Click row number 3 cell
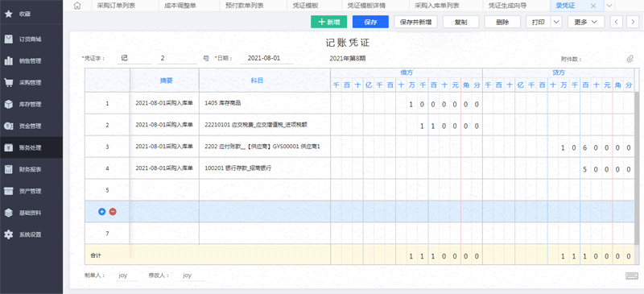The image size is (644, 294). coord(108,147)
